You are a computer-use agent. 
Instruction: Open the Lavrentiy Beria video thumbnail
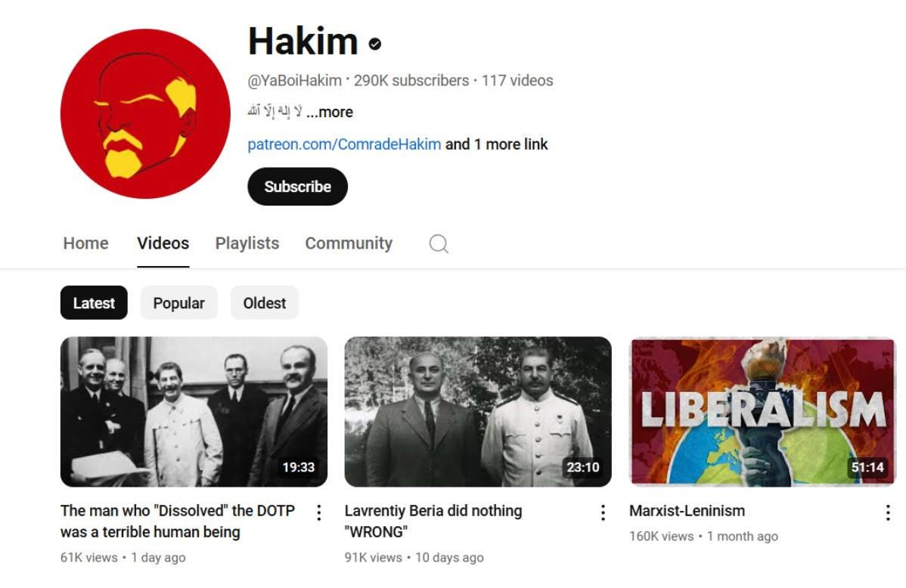click(478, 412)
